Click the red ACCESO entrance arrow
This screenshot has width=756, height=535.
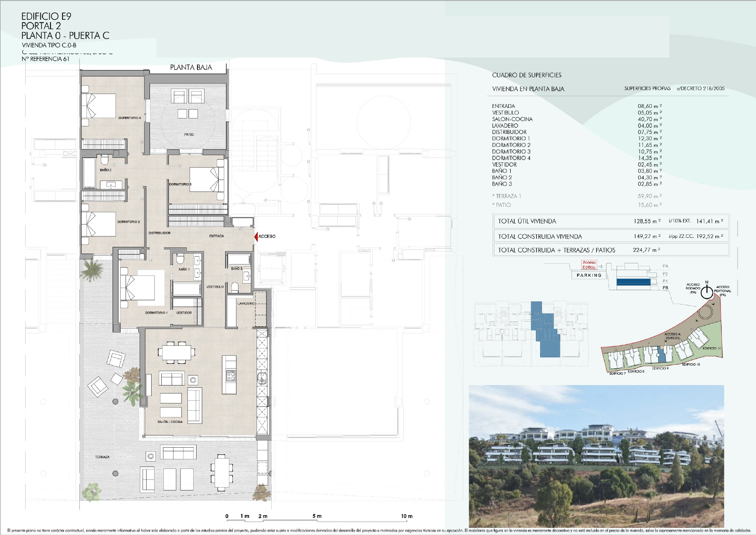(256, 237)
